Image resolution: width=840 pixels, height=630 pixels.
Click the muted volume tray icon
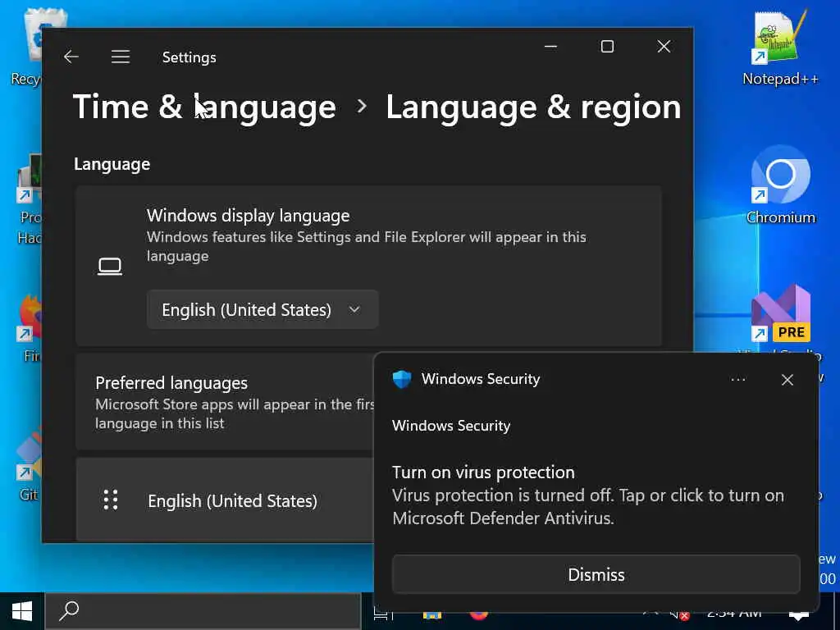click(x=679, y=614)
